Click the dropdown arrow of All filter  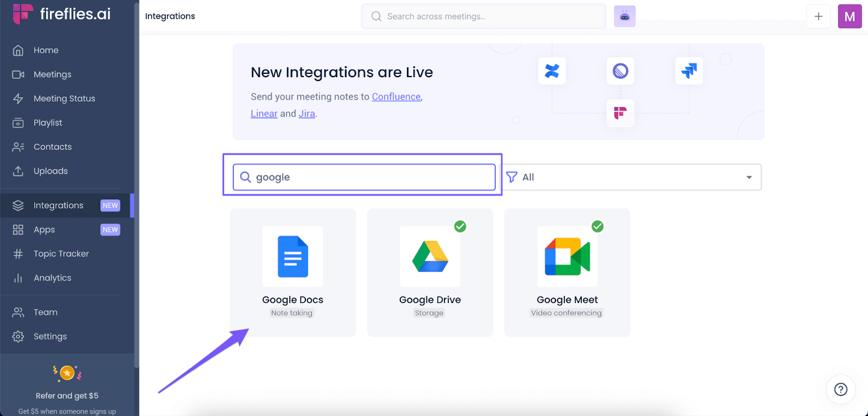coord(749,178)
